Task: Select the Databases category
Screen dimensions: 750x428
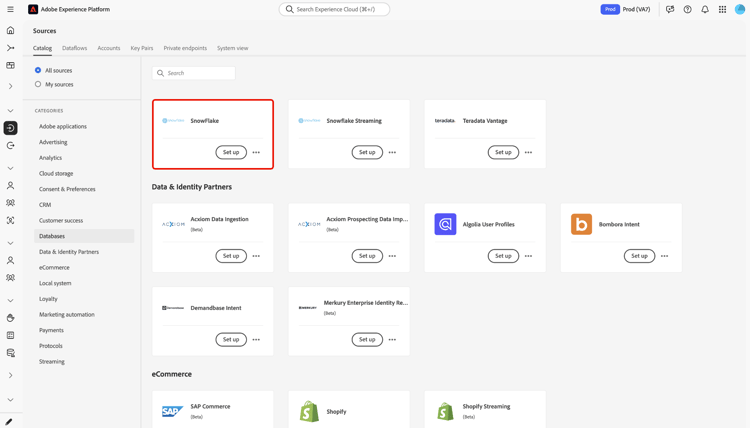Action: 84,236
